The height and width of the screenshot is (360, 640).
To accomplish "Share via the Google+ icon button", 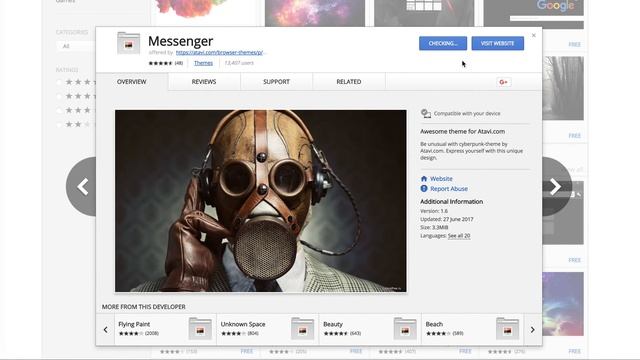I will (503, 82).
